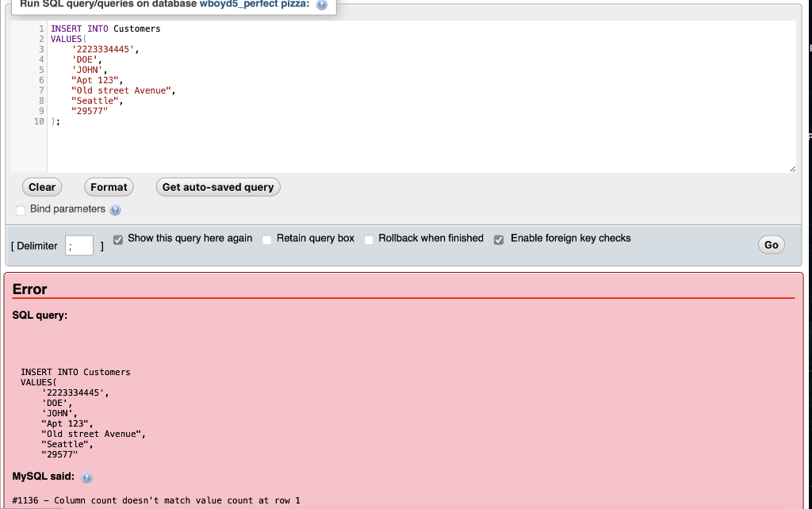Enable Rollback when finished
The height and width of the screenshot is (509, 812).
(x=369, y=239)
